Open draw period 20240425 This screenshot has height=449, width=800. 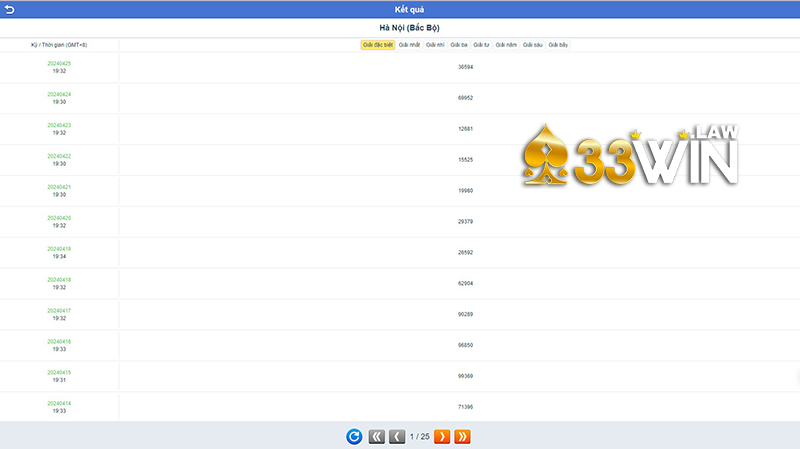59,63
